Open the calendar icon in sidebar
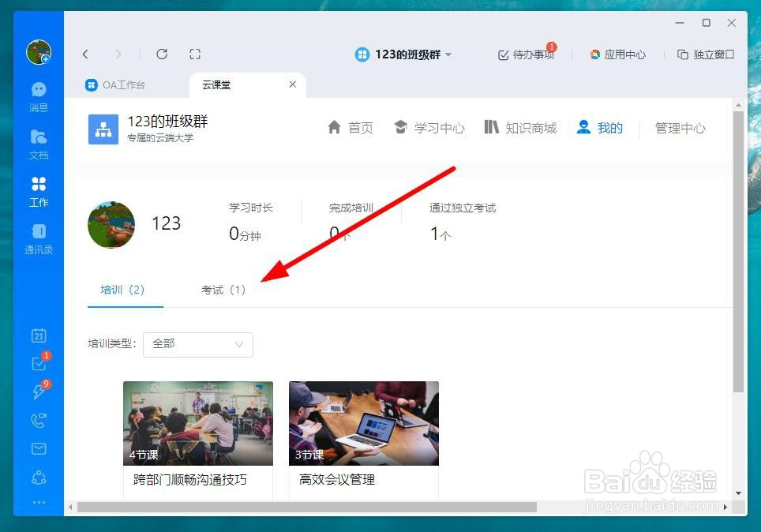 tap(39, 335)
